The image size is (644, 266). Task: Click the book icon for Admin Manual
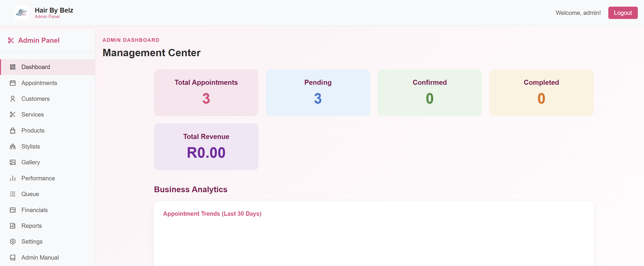tap(13, 257)
